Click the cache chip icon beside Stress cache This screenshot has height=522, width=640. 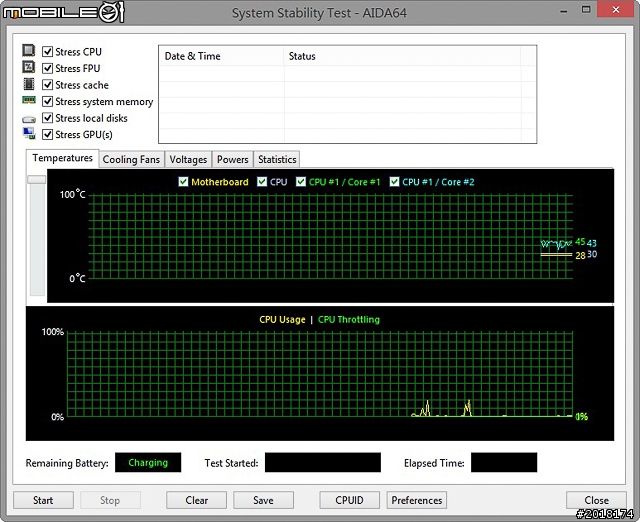(x=29, y=84)
